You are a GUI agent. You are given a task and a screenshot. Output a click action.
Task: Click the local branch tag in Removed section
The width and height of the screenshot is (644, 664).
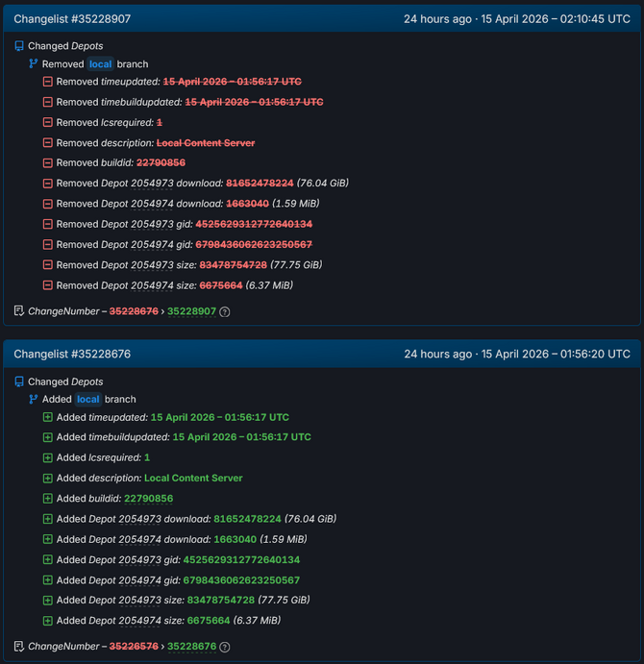(101, 64)
